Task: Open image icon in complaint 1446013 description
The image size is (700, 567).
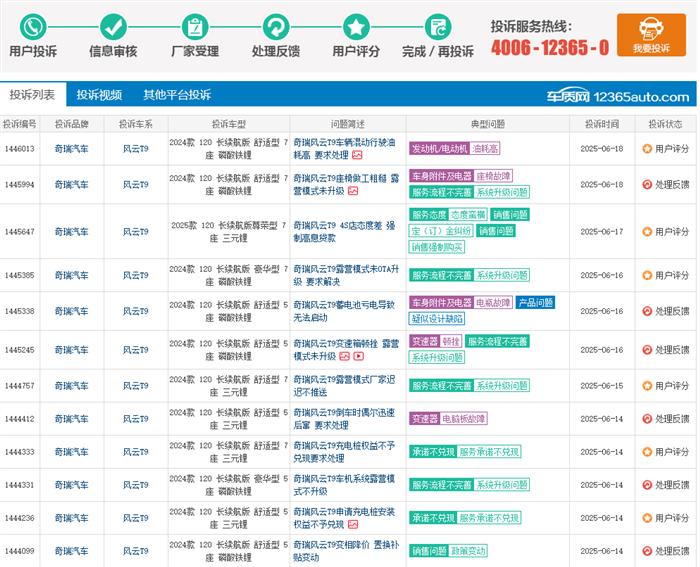Action: [x=357, y=155]
